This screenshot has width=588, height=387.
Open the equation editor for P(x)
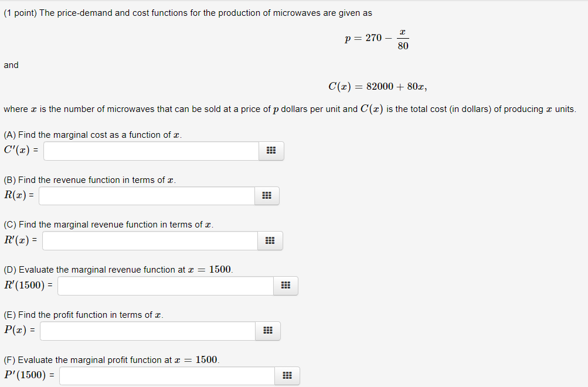(268, 331)
